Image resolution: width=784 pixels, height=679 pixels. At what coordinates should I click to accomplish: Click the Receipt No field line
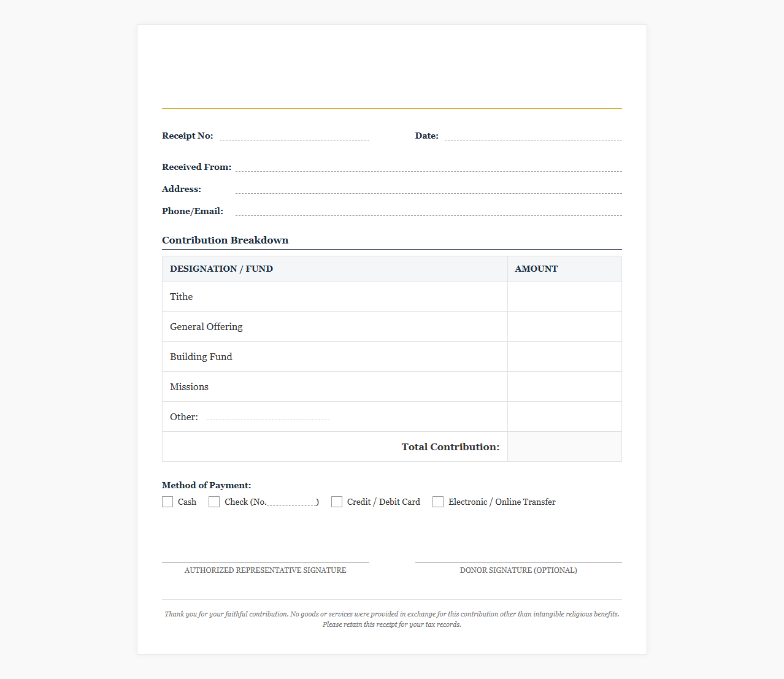[294, 136]
